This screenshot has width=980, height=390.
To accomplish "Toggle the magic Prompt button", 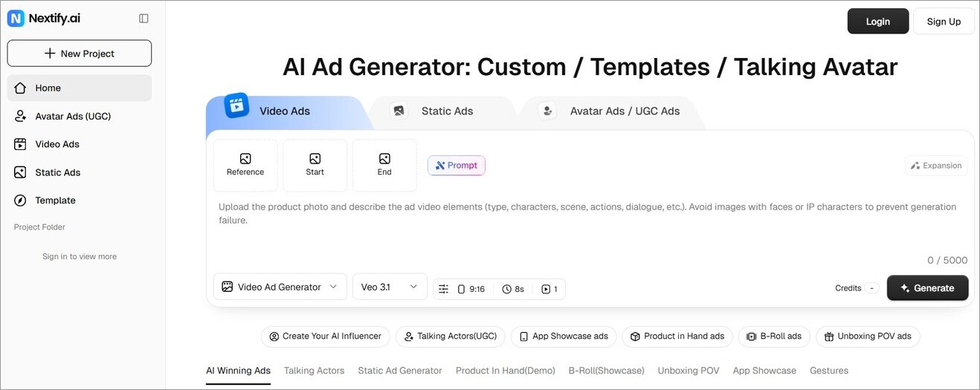I will (x=457, y=166).
